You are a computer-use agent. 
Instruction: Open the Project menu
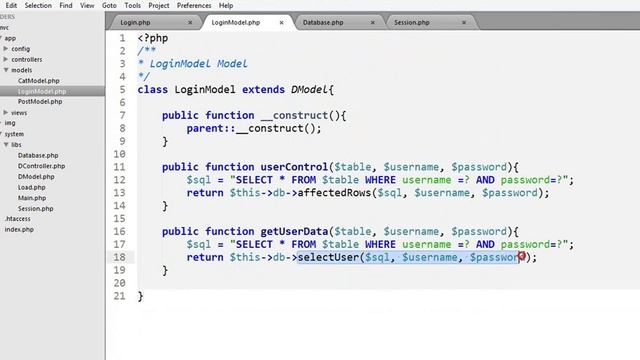click(x=158, y=5)
